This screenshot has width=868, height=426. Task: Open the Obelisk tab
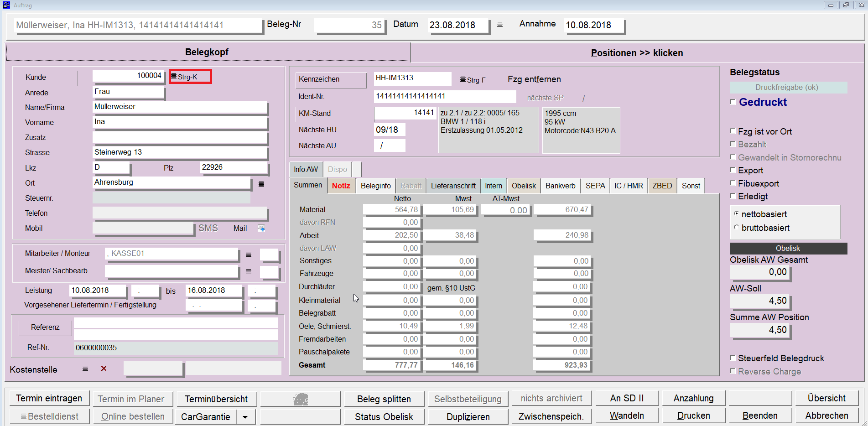524,186
